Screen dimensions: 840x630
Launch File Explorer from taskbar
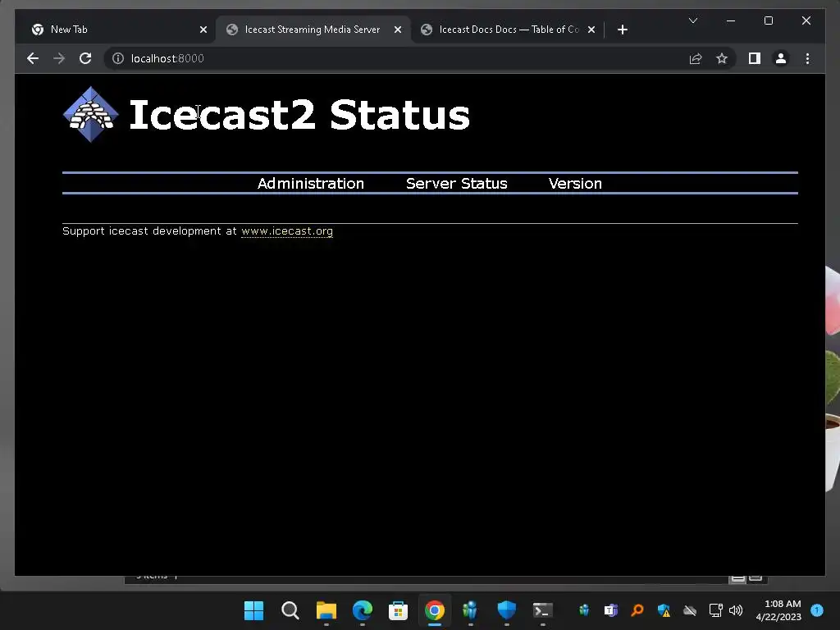click(x=326, y=610)
